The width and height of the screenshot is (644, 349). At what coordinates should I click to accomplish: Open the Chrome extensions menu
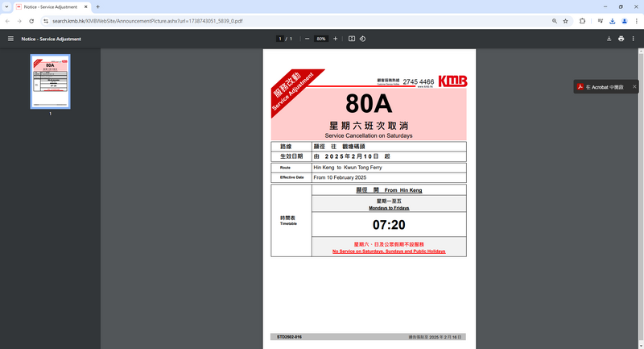tap(582, 21)
